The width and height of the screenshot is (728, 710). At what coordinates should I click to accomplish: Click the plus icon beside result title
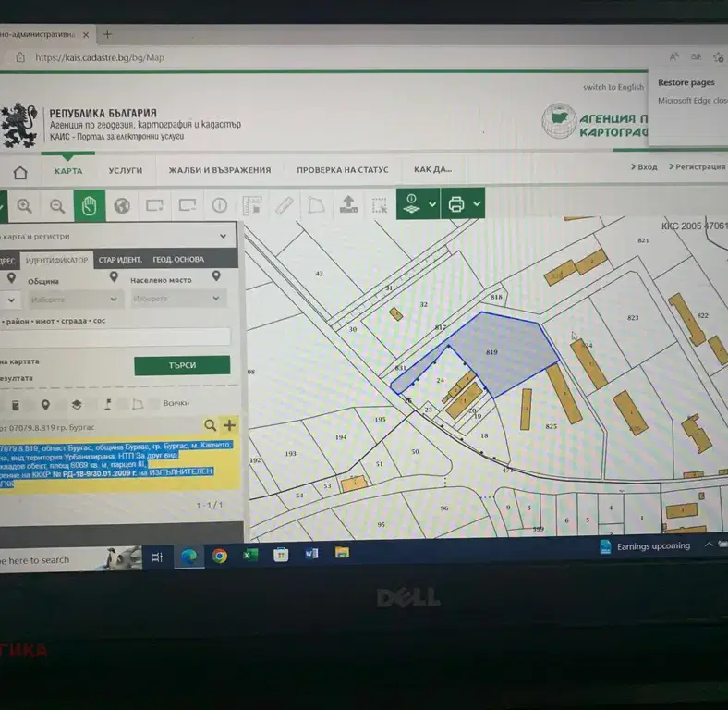(x=229, y=424)
